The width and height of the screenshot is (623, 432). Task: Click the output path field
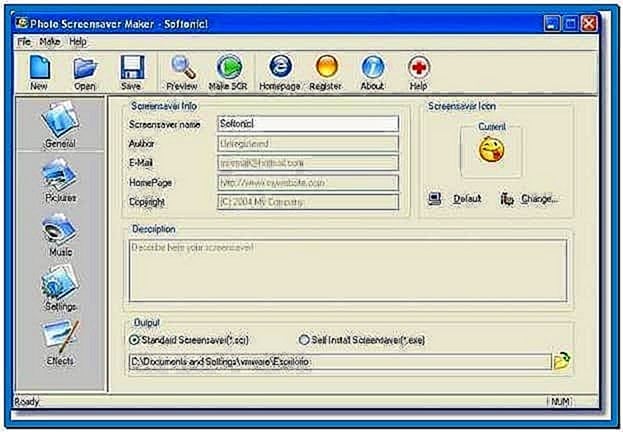340,362
